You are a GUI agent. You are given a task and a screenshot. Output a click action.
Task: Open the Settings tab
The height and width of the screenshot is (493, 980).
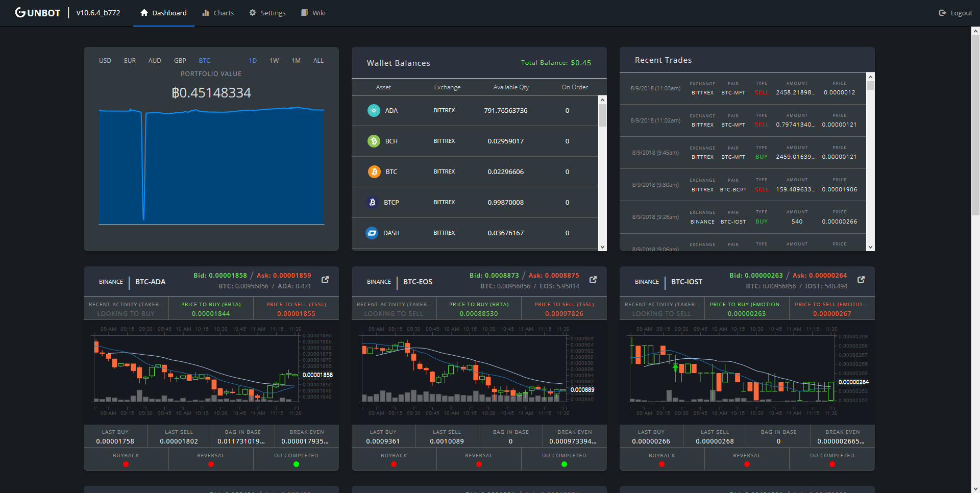point(267,13)
